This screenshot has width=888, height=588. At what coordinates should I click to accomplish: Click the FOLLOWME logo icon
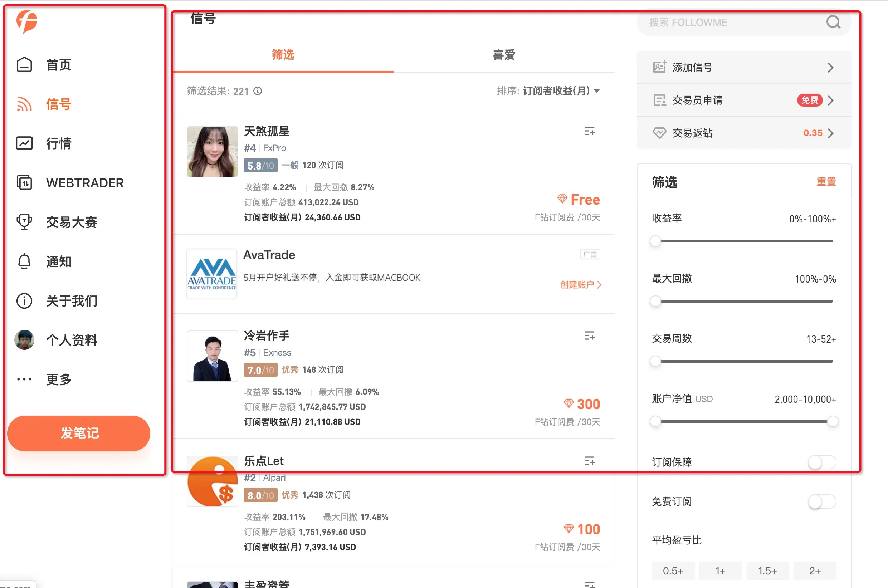click(26, 21)
